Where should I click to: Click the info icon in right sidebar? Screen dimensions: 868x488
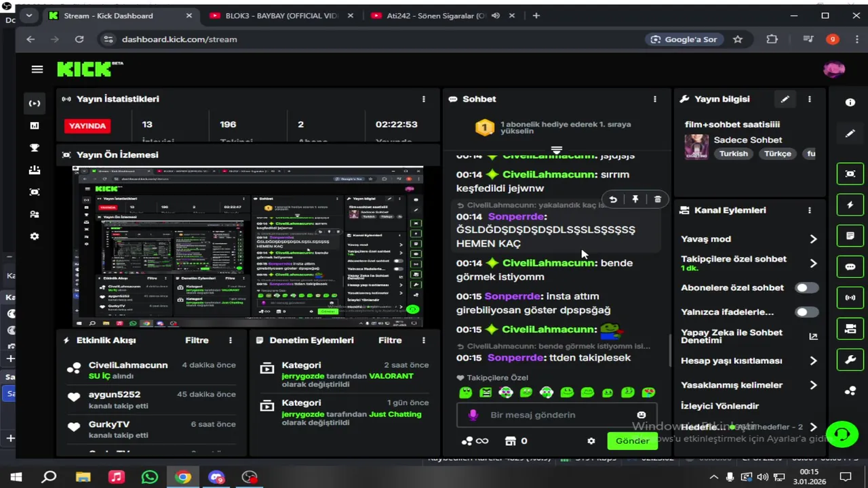click(x=850, y=102)
